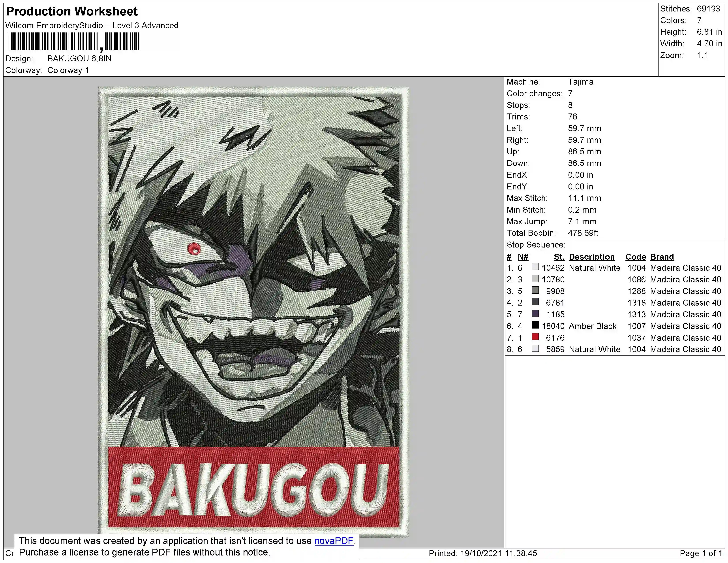Click the Max Stitch value 11.1 mm
Screen dimensions: 728x563
click(x=584, y=198)
